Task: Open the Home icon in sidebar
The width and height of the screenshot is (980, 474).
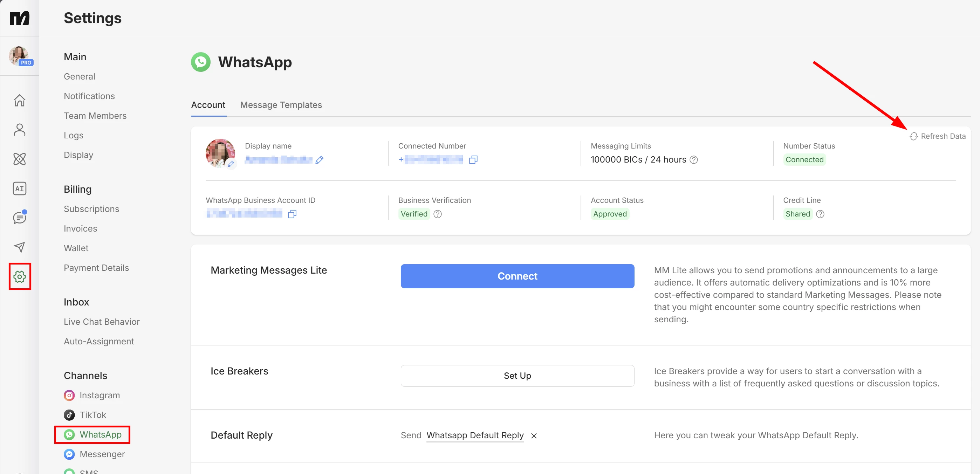Action: tap(19, 101)
